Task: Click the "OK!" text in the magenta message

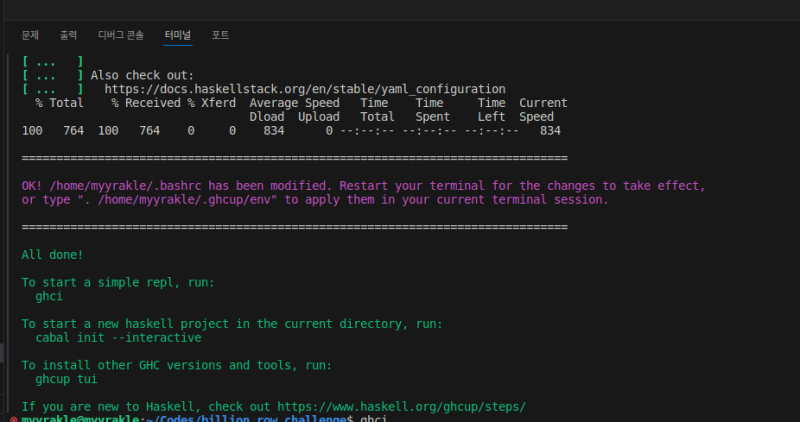Action: pos(32,186)
